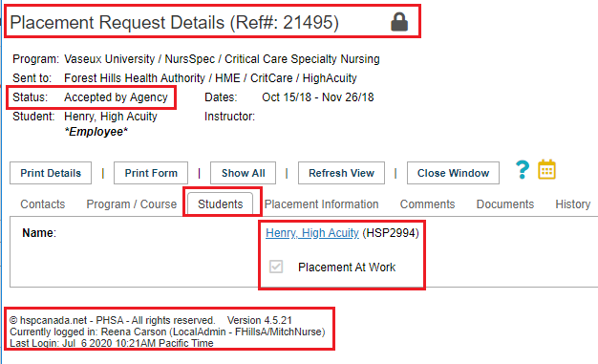Open the yellow calendar icon
Viewport: 598px width, 364px height.
(x=546, y=169)
